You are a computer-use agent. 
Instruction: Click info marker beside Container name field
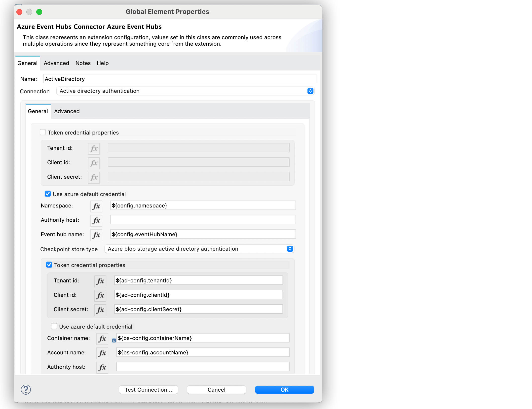pyautogui.click(x=114, y=341)
